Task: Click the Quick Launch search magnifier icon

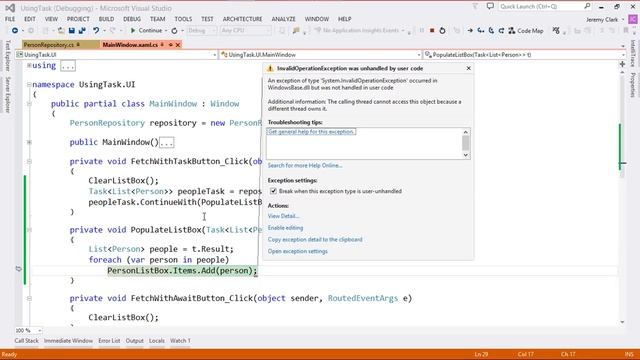Action: [587, 6]
